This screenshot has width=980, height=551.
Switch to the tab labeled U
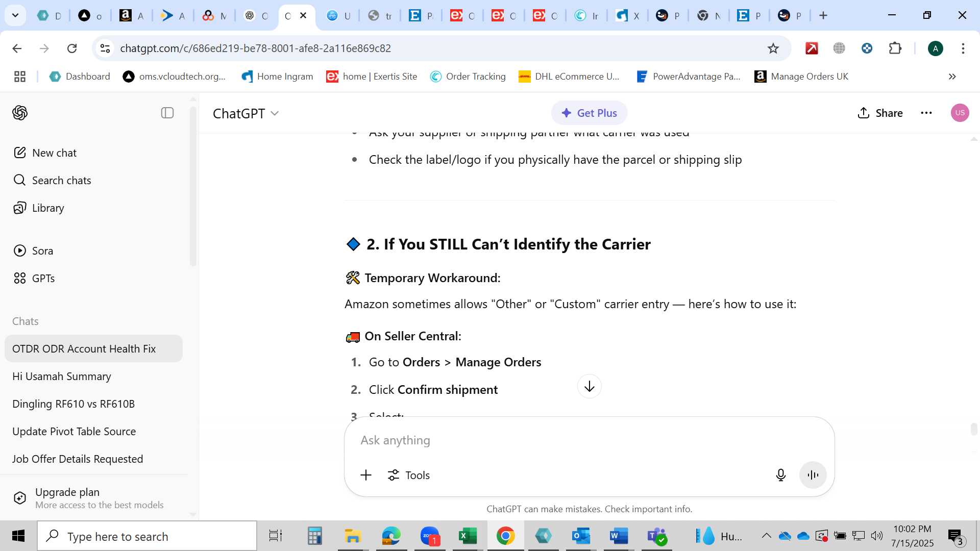point(338,16)
